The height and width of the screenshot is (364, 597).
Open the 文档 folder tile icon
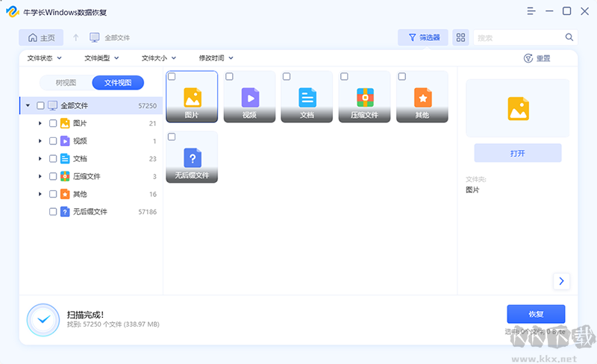(307, 97)
